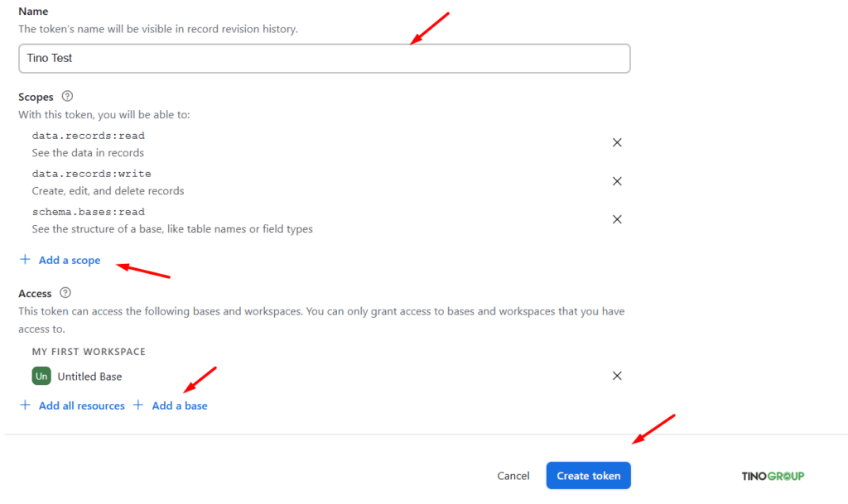This screenshot has width=848, height=504.
Task: Click the plus icon before Add a scope
Action: coord(25,259)
